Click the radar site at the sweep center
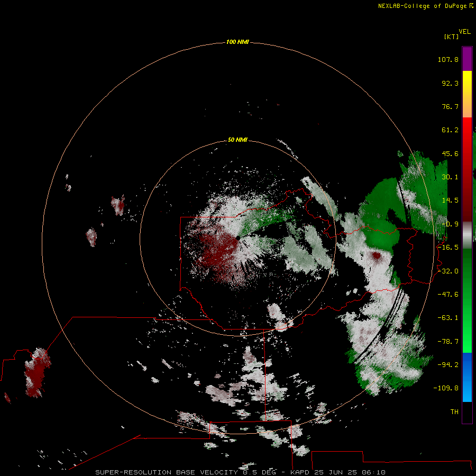This screenshot has width=476, height=476. pyautogui.click(x=238, y=239)
